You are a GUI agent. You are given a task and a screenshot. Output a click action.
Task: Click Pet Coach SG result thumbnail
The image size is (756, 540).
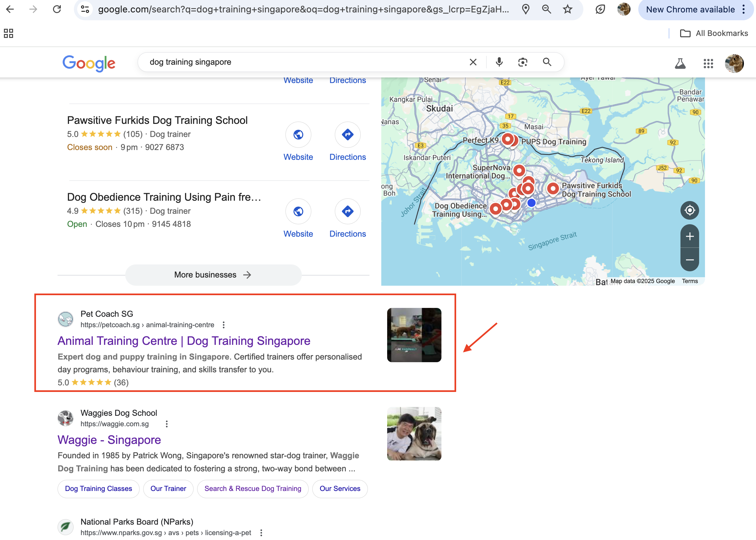(414, 335)
